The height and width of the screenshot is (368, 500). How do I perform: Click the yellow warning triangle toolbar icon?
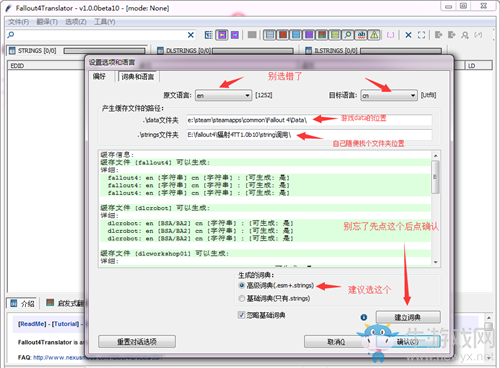[374, 35]
